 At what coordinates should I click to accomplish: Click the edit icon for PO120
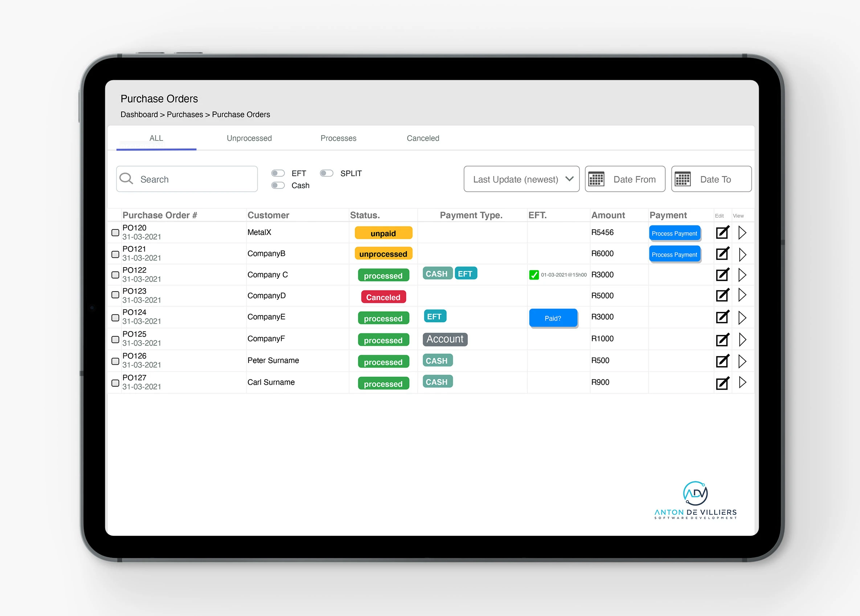[722, 233]
